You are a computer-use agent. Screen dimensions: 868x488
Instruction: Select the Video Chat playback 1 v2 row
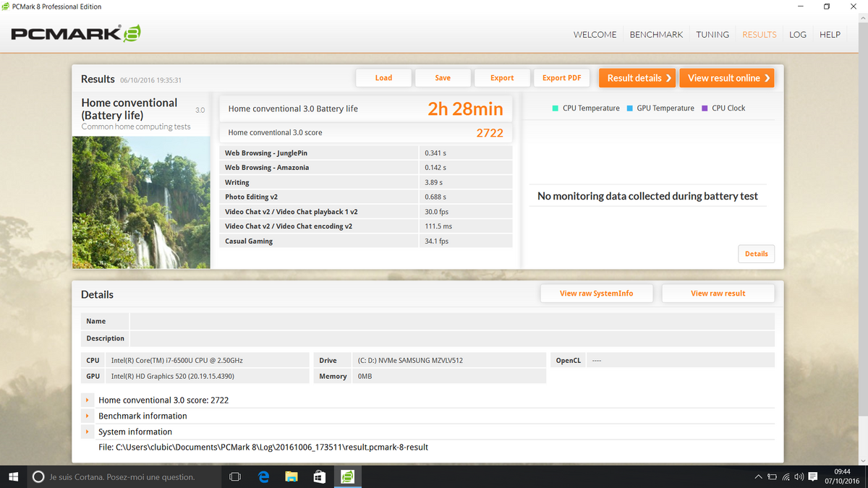366,212
